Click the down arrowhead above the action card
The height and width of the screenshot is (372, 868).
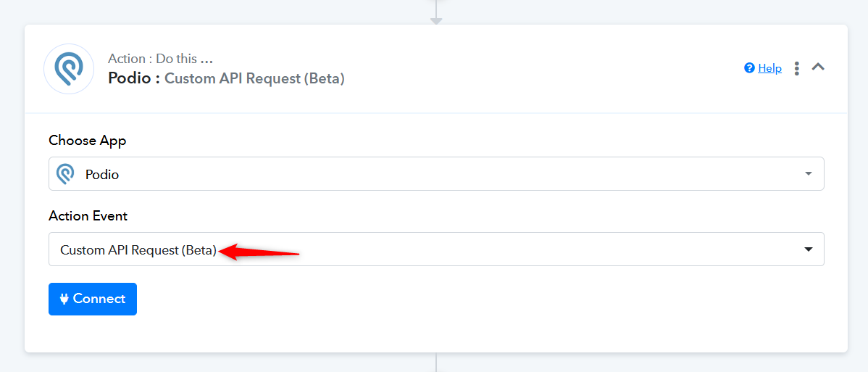pyautogui.click(x=436, y=22)
